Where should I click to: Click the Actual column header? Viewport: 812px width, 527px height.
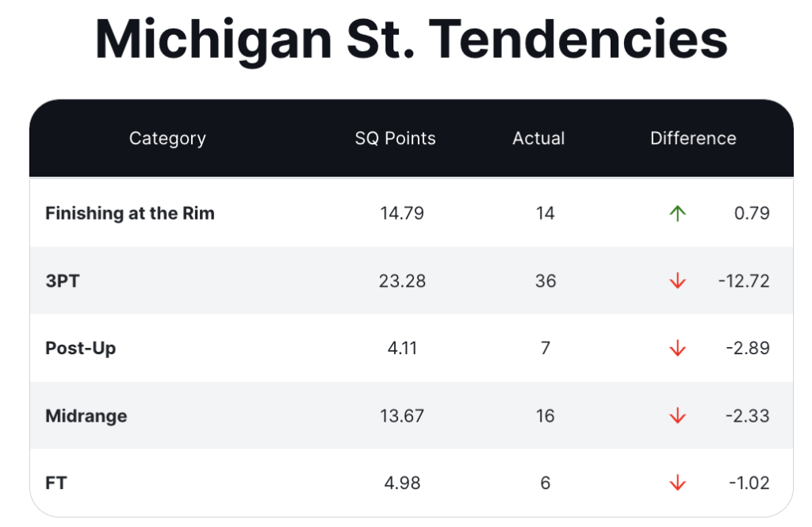pos(538,139)
